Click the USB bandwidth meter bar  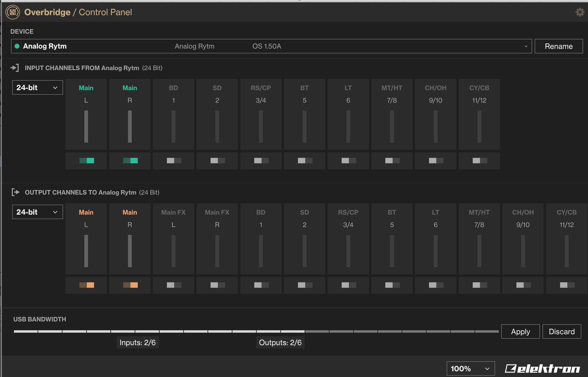(x=256, y=331)
